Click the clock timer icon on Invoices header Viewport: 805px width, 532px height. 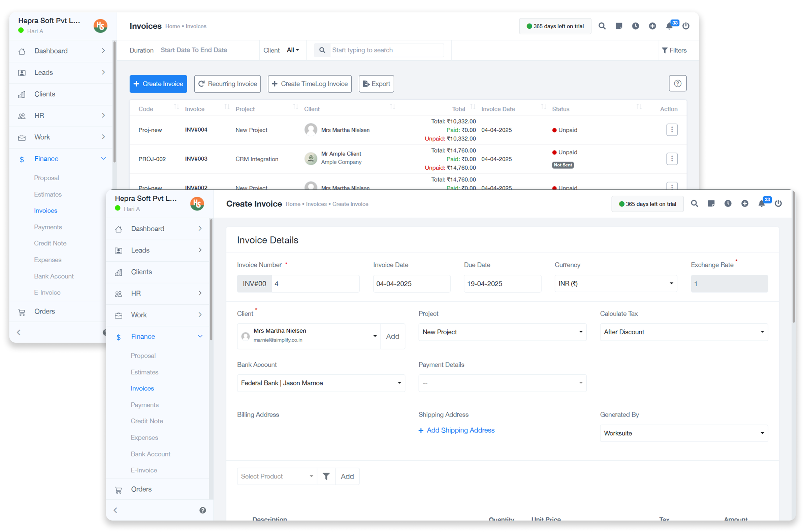[x=635, y=26]
